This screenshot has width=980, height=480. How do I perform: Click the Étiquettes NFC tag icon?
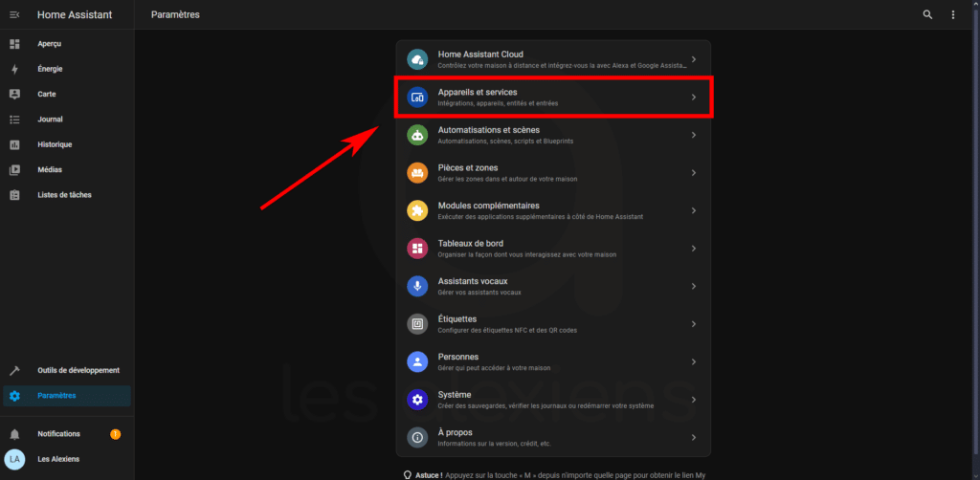[417, 324]
